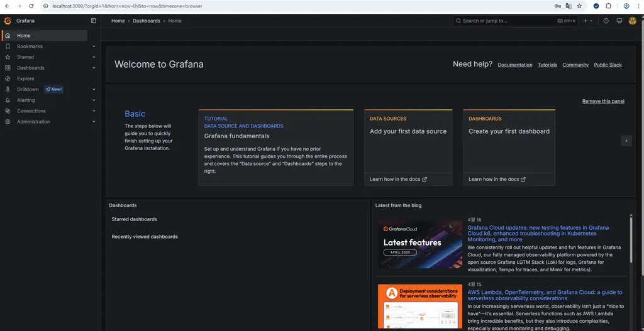Screen dimensions: 644x331
Task: Click the Grafana logo in the sidebar header
Action: pyautogui.click(x=8, y=21)
